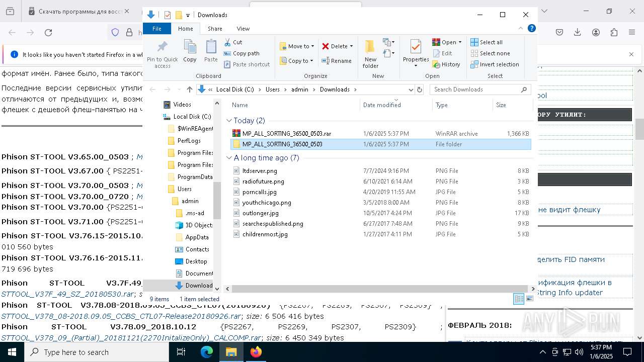Image resolution: width=644 pixels, height=362 pixels.
Task: Minimize the ribbon with chevron
Action: click(521, 29)
